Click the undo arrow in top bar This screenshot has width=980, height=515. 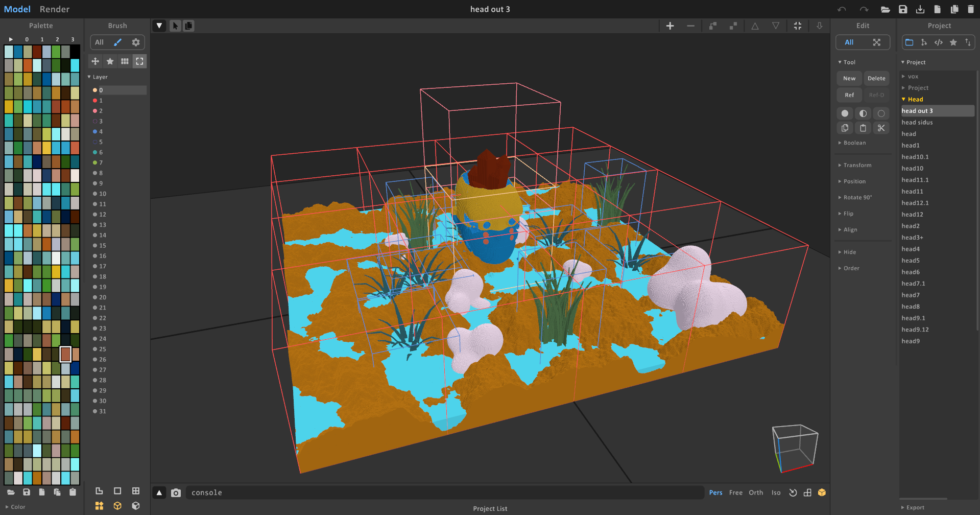tap(842, 9)
